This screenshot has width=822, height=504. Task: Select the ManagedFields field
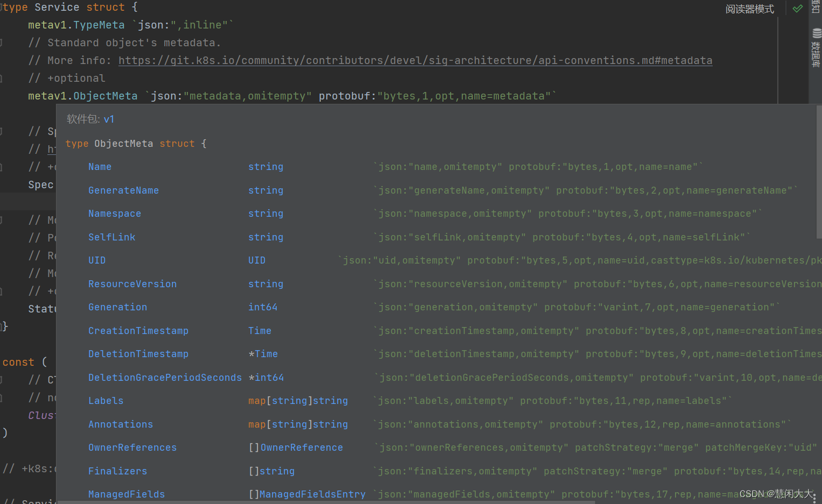(x=127, y=494)
